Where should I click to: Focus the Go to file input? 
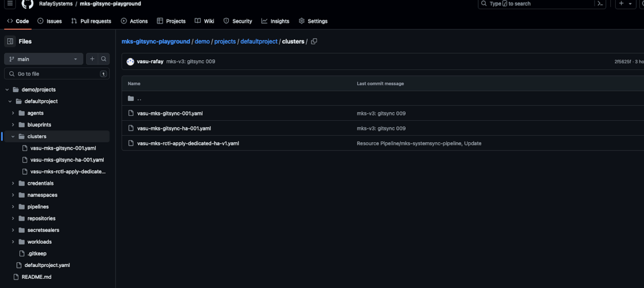(x=57, y=74)
